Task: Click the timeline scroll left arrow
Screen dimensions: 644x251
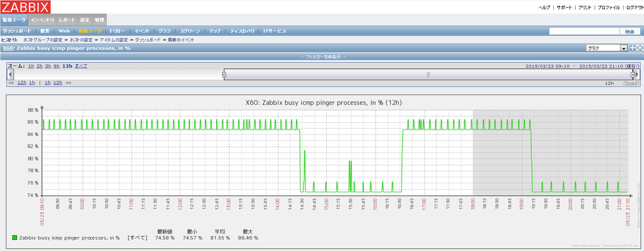Action: pyautogui.click(x=10, y=75)
